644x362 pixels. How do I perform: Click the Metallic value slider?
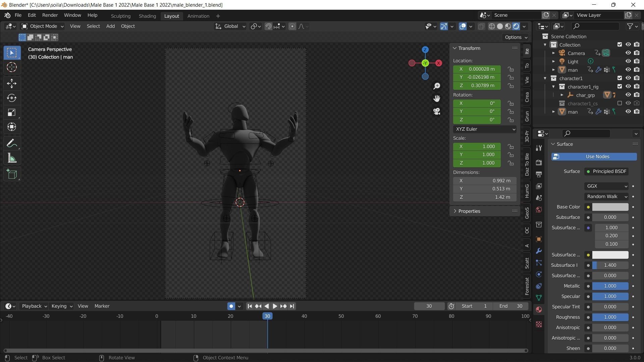610,286
